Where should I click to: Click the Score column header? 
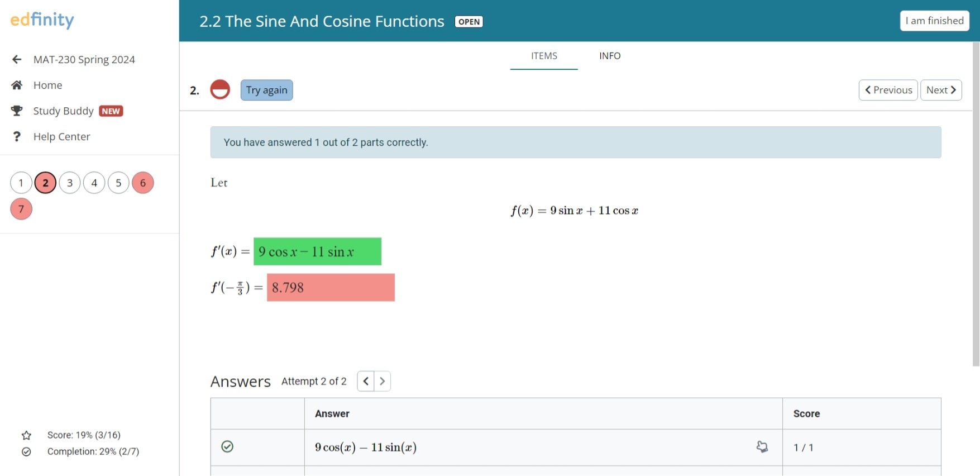(x=862, y=413)
